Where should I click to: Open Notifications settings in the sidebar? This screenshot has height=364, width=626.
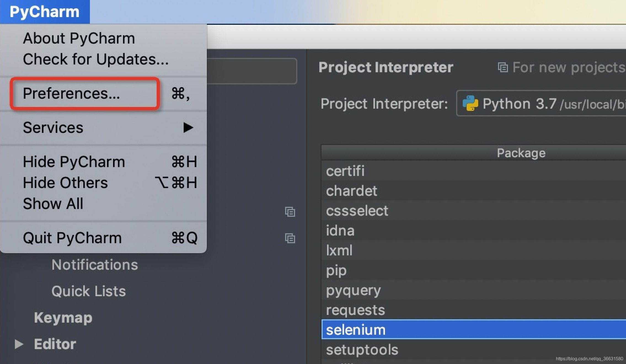(x=94, y=264)
